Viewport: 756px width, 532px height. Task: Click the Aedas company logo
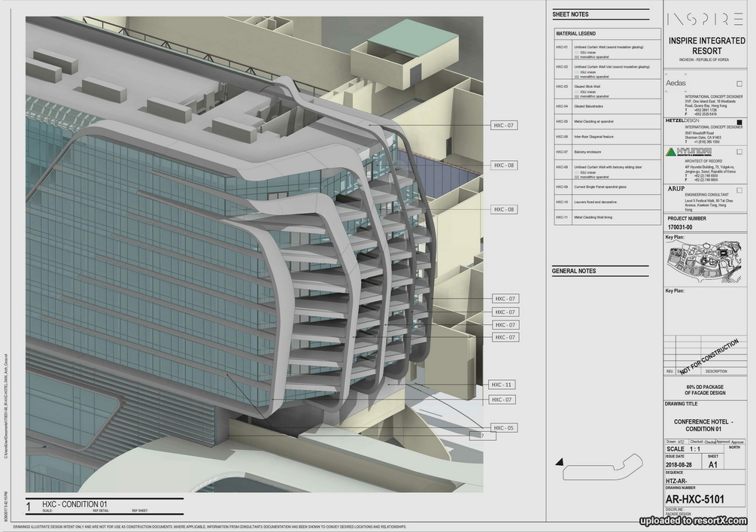coord(676,82)
